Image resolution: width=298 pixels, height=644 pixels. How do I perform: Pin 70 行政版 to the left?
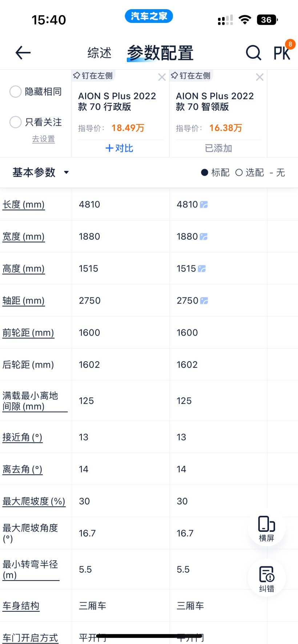point(93,76)
